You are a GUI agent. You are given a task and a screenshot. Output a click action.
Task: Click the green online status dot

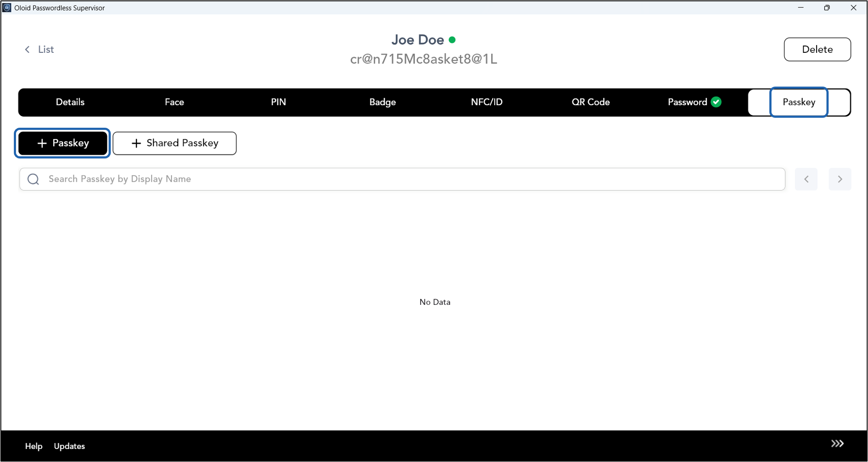452,40
